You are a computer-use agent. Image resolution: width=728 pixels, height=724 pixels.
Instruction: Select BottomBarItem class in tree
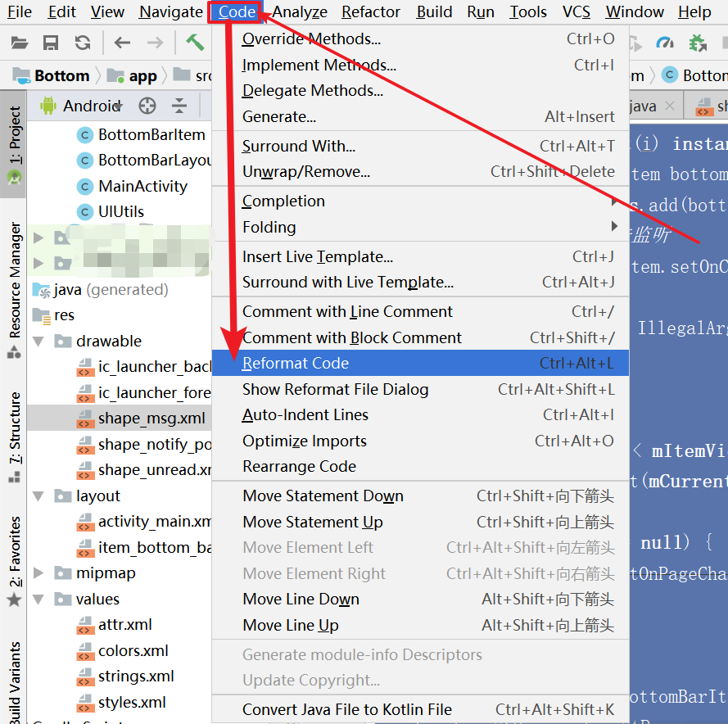click(141, 134)
